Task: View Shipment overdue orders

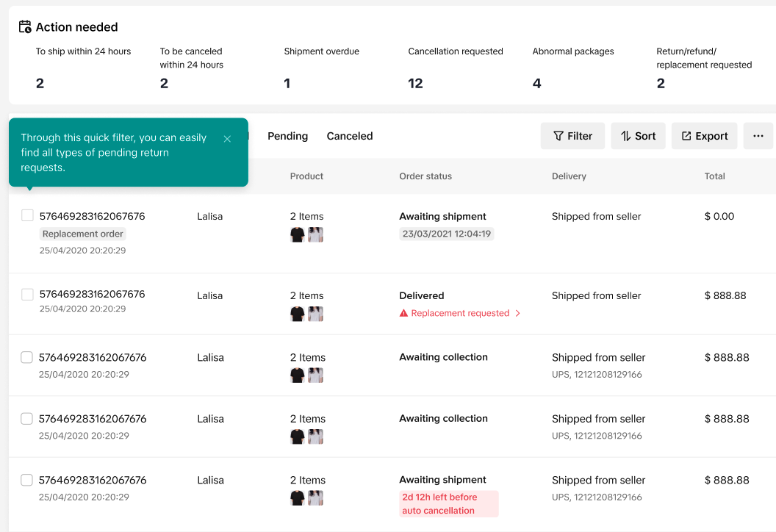Action: click(x=322, y=68)
